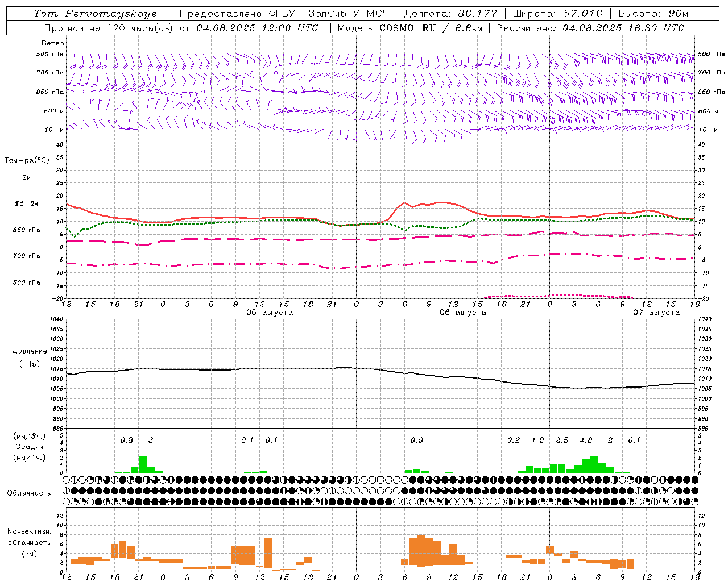Click the (мм/3ч.) precipitation unit label

tap(30, 436)
